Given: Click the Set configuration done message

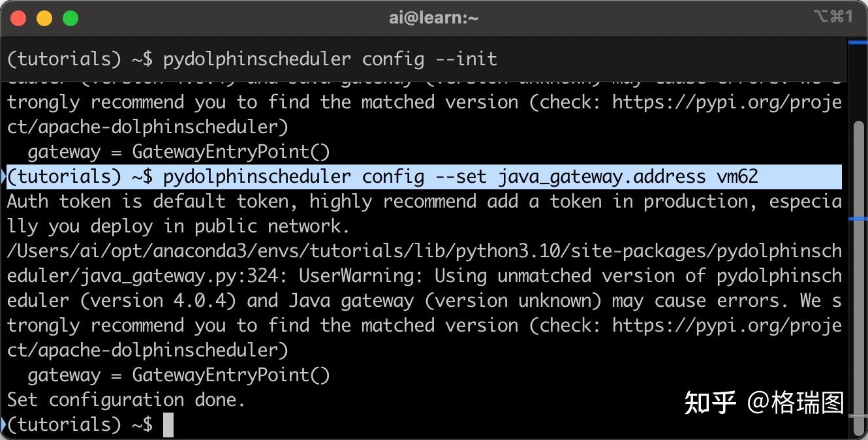Looking at the screenshot, I should (124, 400).
